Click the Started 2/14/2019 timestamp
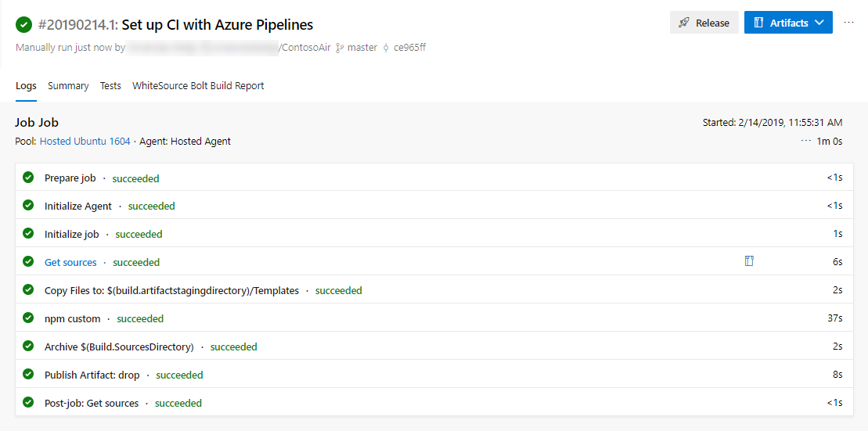This screenshot has width=868, height=431. coord(773,122)
